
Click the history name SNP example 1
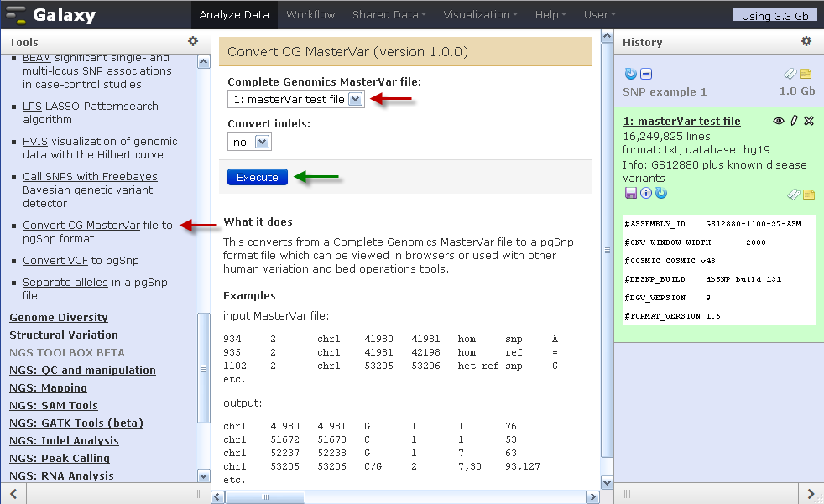click(x=665, y=91)
